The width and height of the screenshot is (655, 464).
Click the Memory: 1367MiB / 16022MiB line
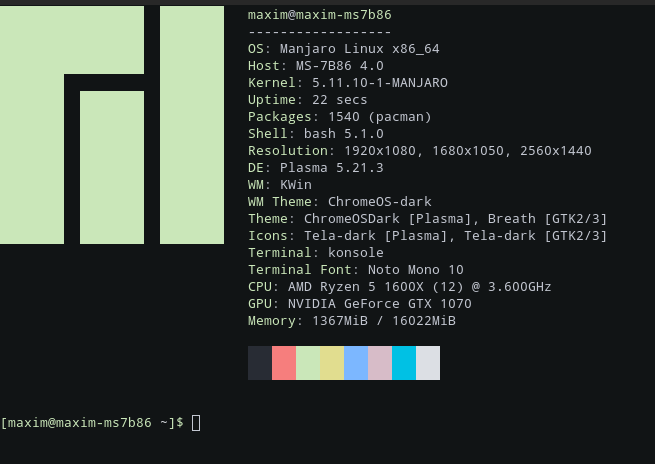click(x=351, y=321)
